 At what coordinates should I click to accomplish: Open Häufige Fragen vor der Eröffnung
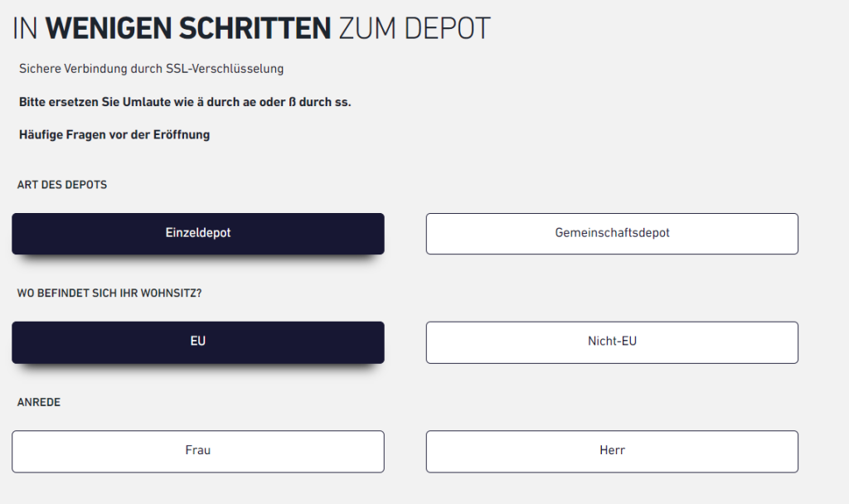[114, 134]
